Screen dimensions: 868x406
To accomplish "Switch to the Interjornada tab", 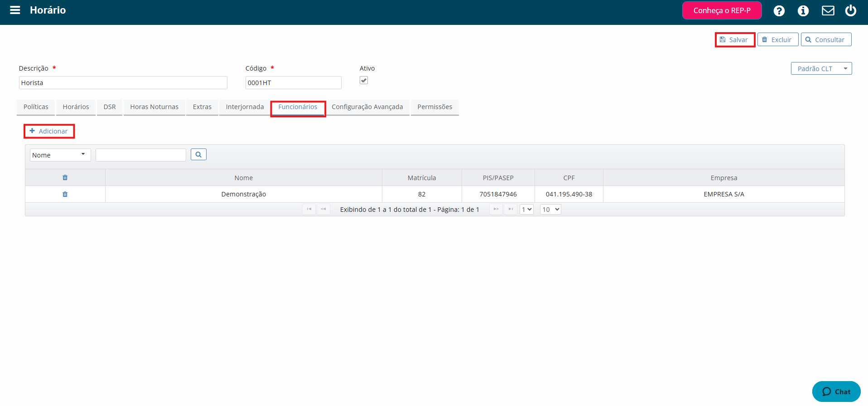I will (245, 107).
